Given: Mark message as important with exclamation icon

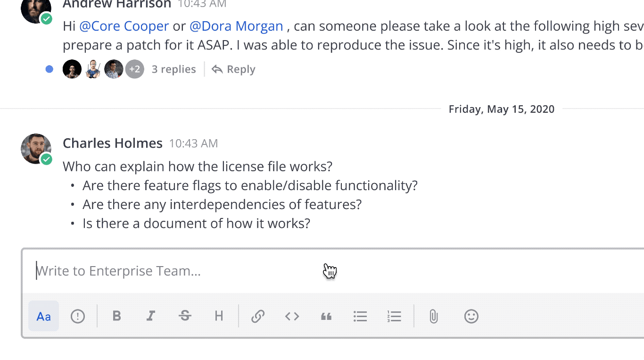Looking at the screenshot, I should point(78,316).
